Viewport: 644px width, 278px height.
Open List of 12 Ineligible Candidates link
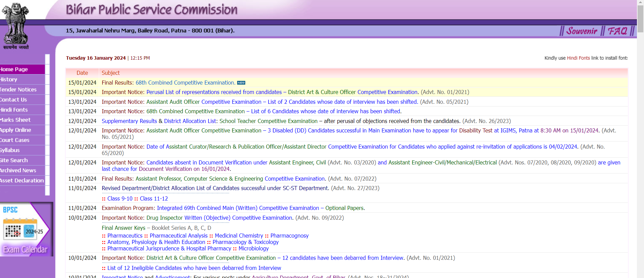(194, 268)
